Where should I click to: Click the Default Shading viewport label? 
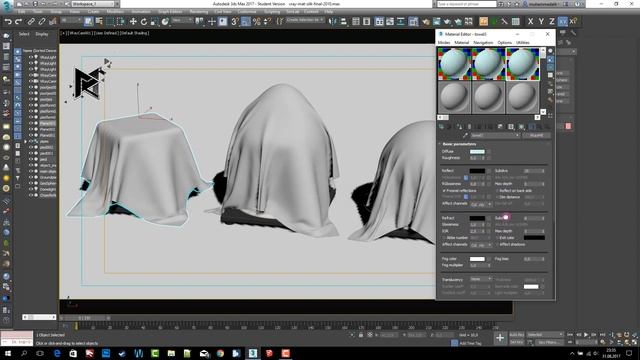(x=135, y=33)
